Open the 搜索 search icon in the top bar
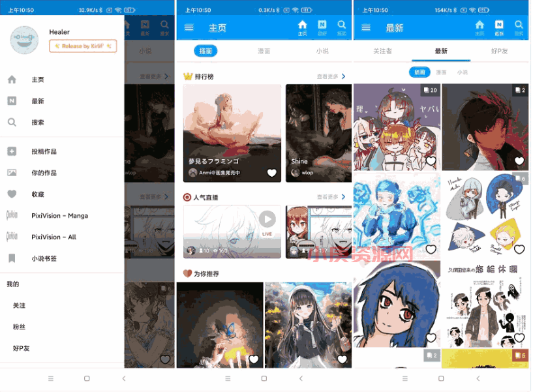 point(342,26)
